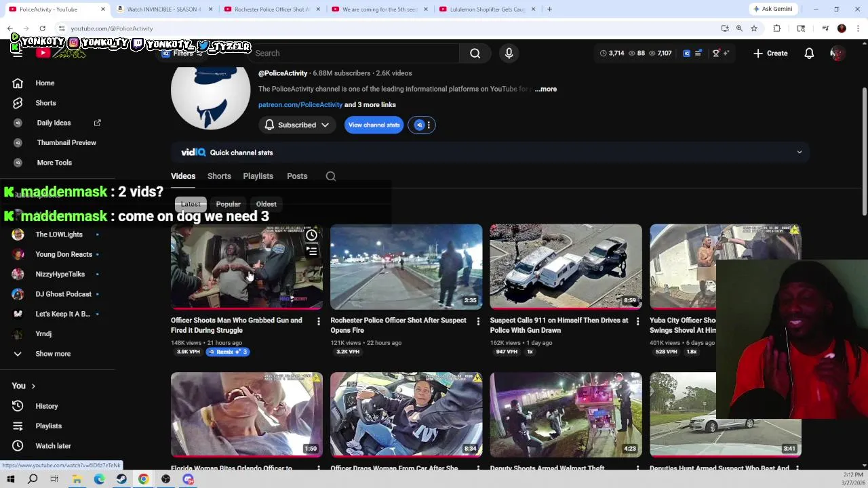Open Shorts from the left sidebar
The image size is (868, 488).
pos(45,103)
